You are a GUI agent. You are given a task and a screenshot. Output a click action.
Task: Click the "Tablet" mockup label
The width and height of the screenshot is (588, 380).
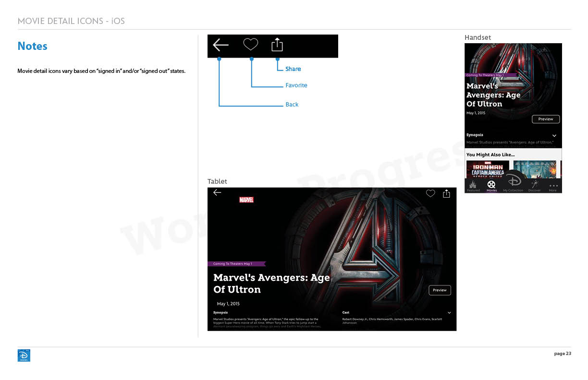(x=217, y=181)
